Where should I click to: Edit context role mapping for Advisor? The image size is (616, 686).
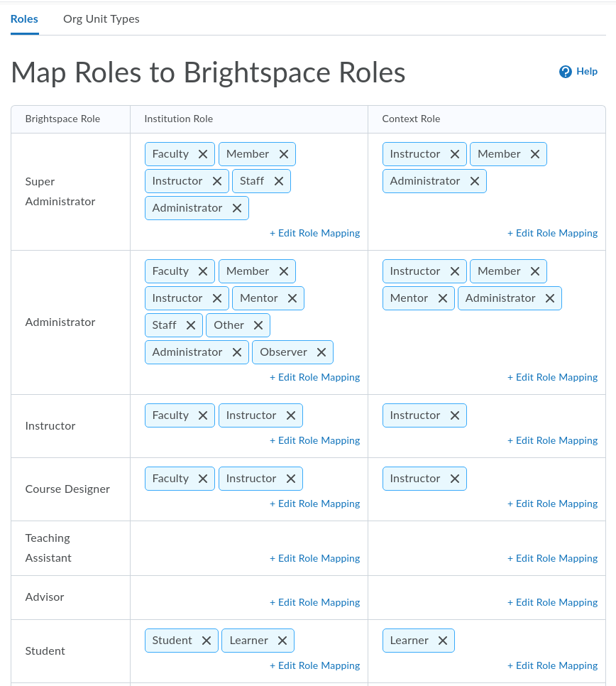click(x=552, y=601)
